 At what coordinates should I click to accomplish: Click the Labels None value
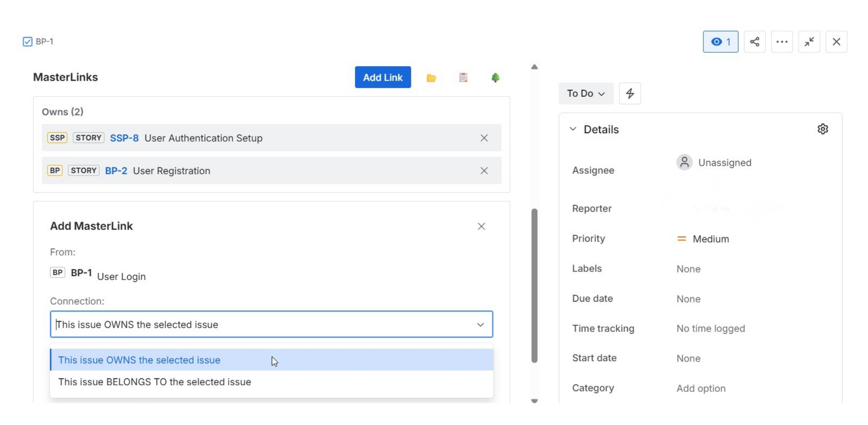(x=689, y=269)
